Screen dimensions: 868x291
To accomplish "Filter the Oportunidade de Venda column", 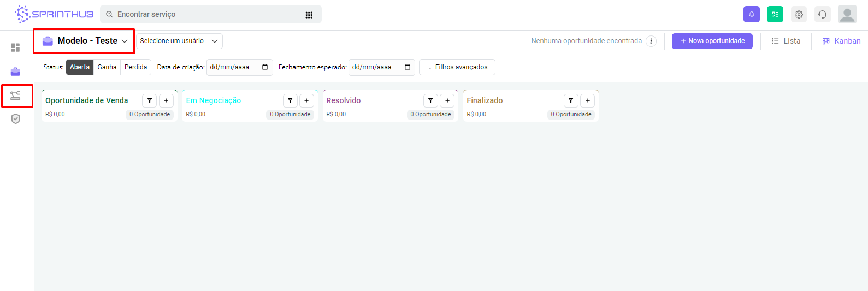I will (150, 100).
